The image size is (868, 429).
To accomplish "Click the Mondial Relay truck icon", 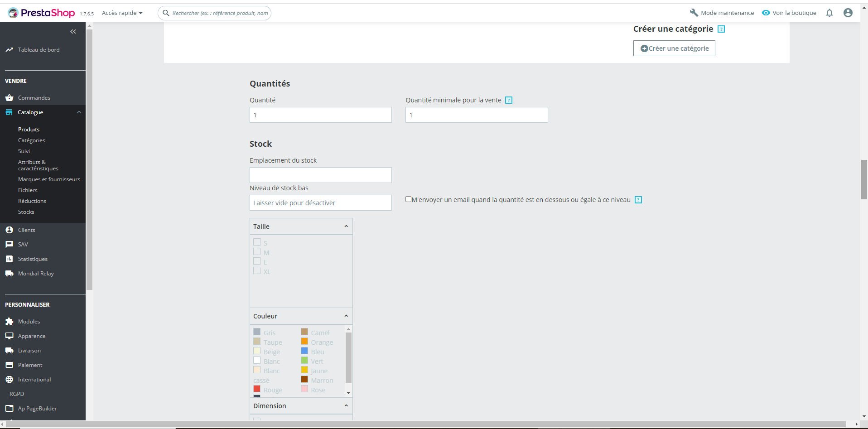I will click(9, 274).
